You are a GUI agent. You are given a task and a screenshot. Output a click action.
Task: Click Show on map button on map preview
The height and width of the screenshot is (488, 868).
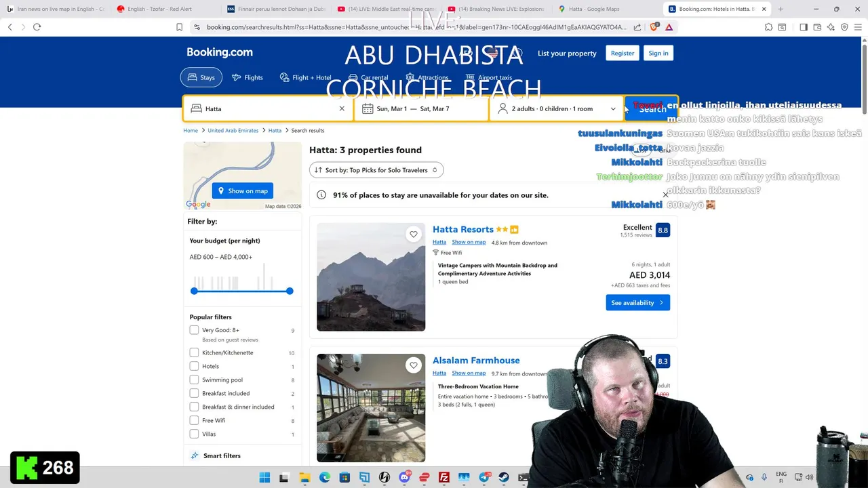243,190
